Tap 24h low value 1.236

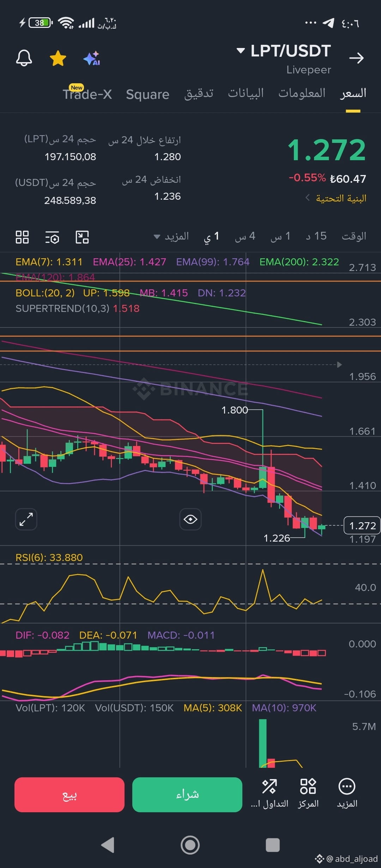coord(168,196)
